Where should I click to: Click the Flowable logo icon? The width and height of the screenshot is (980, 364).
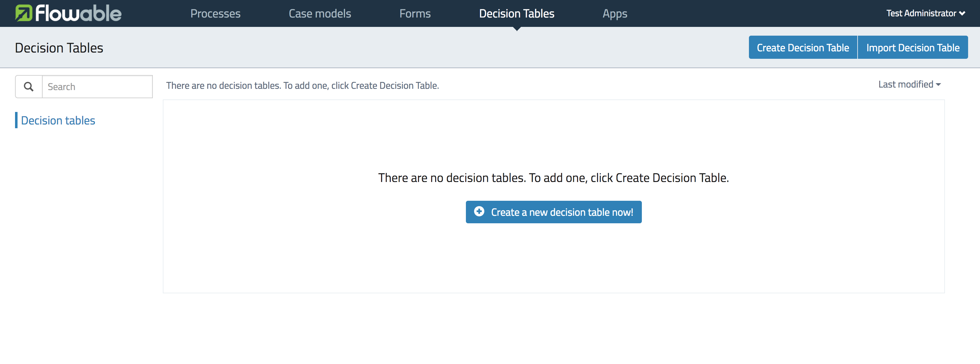click(23, 13)
